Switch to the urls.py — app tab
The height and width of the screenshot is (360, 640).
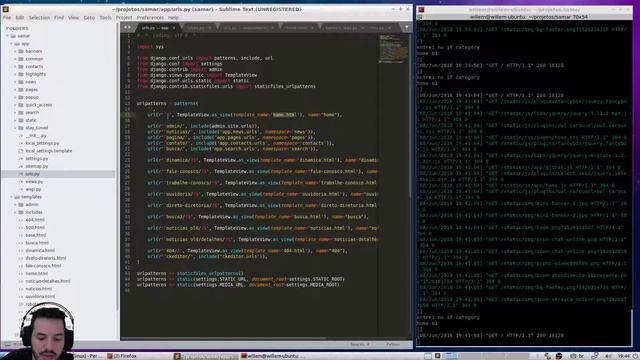tap(155, 28)
